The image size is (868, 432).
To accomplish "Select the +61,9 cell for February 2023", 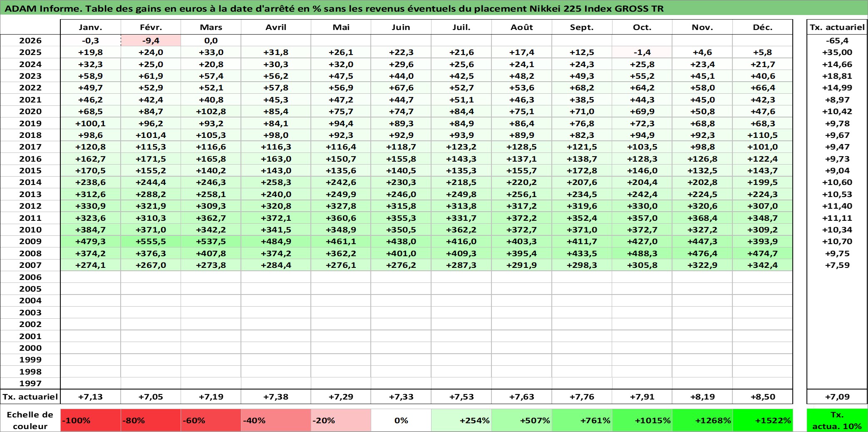I will pyautogui.click(x=151, y=76).
